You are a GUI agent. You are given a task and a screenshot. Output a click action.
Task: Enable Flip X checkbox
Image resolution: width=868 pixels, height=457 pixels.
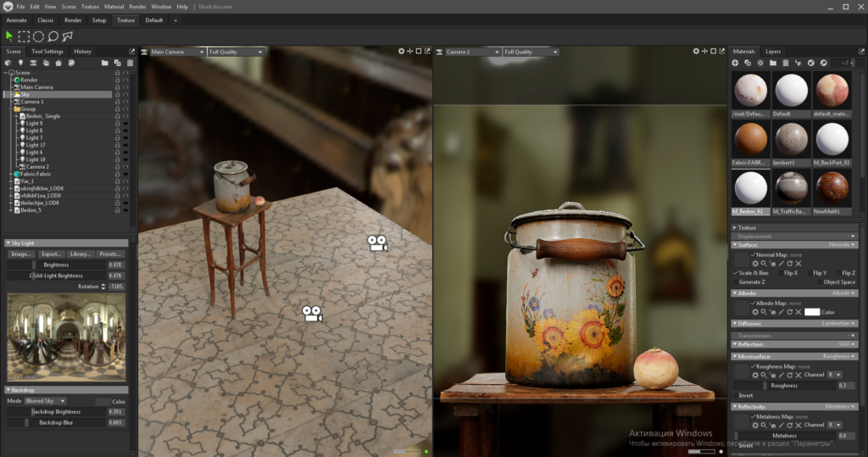pyautogui.click(x=782, y=273)
